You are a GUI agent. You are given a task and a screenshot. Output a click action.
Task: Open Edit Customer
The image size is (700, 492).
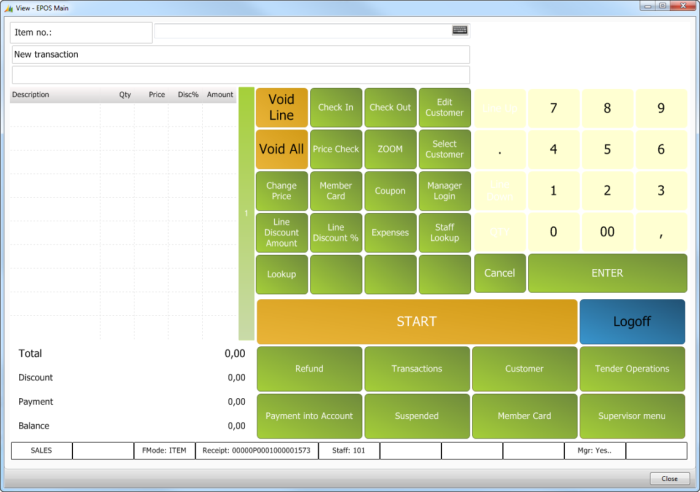pos(444,107)
